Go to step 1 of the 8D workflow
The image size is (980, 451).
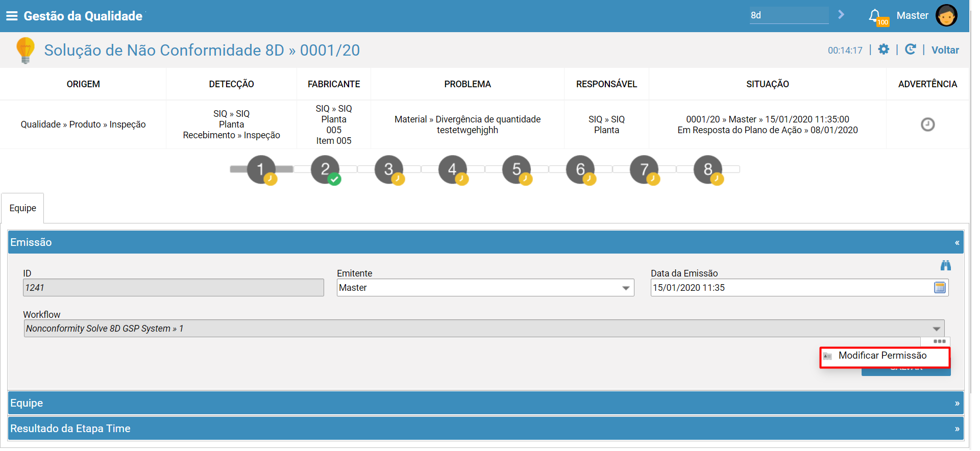pyautogui.click(x=261, y=169)
